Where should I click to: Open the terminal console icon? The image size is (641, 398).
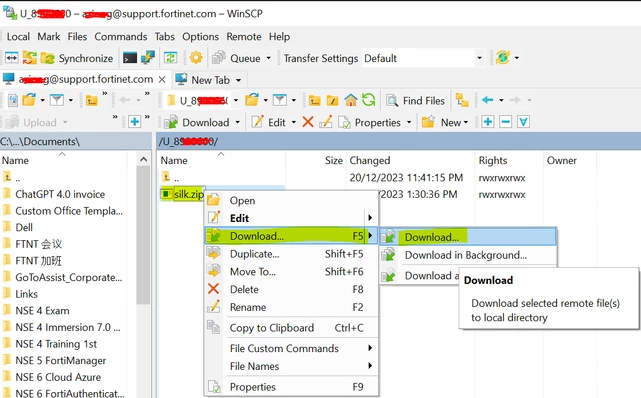point(130,58)
